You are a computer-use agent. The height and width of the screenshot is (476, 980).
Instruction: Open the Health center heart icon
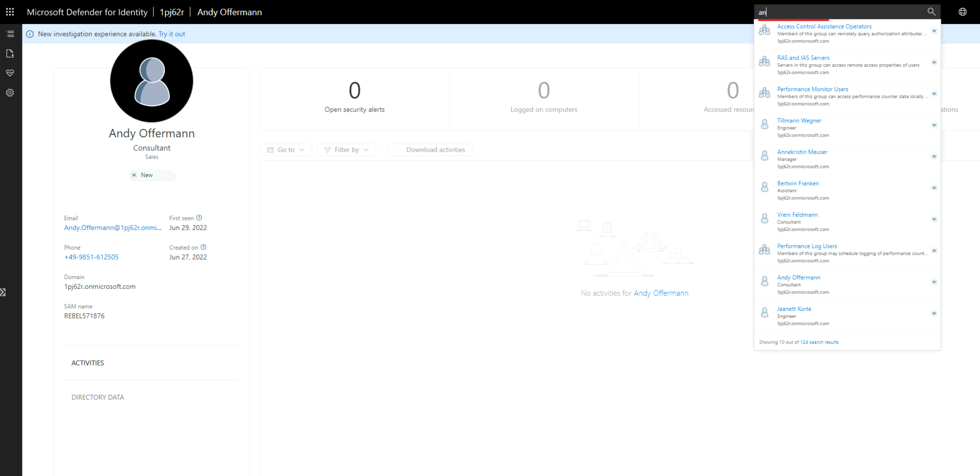[10, 73]
